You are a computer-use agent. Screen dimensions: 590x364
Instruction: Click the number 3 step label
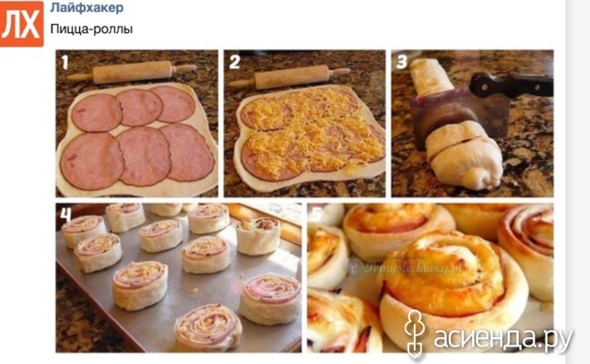(402, 62)
